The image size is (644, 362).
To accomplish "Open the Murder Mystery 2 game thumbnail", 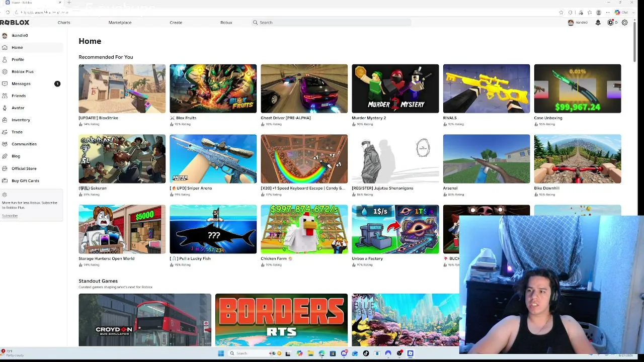I will click(x=395, y=88).
